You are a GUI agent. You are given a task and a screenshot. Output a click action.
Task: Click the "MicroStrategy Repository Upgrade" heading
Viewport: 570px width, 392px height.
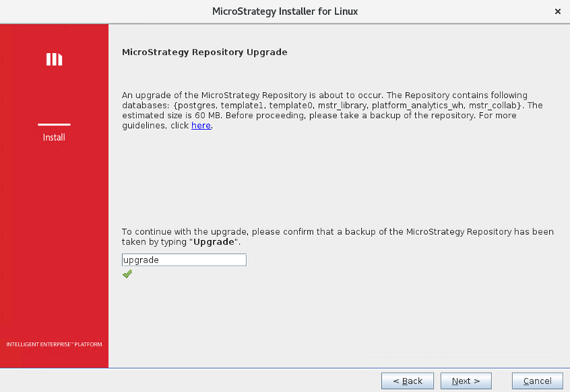204,52
